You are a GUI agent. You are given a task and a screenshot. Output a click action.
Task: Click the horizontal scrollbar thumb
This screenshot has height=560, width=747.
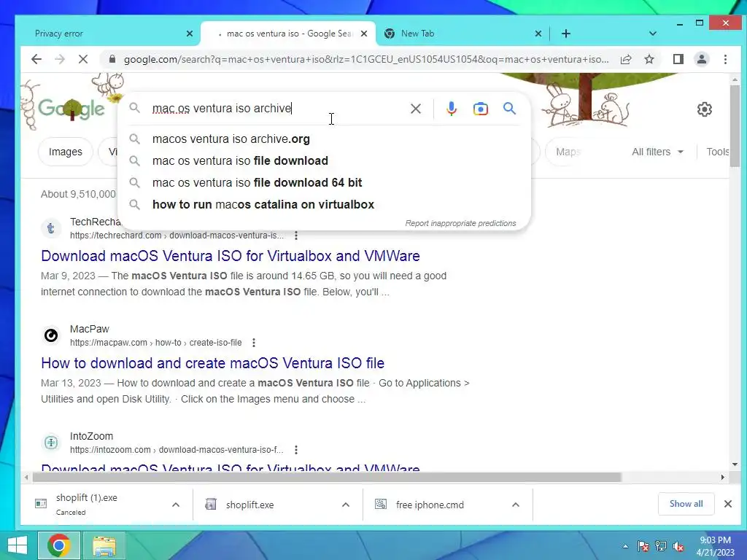click(x=327, y=477)
